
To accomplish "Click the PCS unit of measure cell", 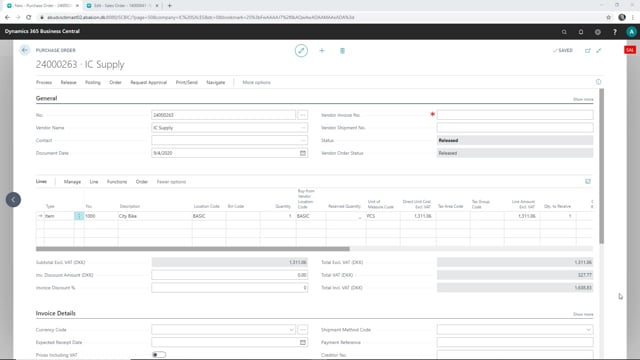I will point(383,216).
